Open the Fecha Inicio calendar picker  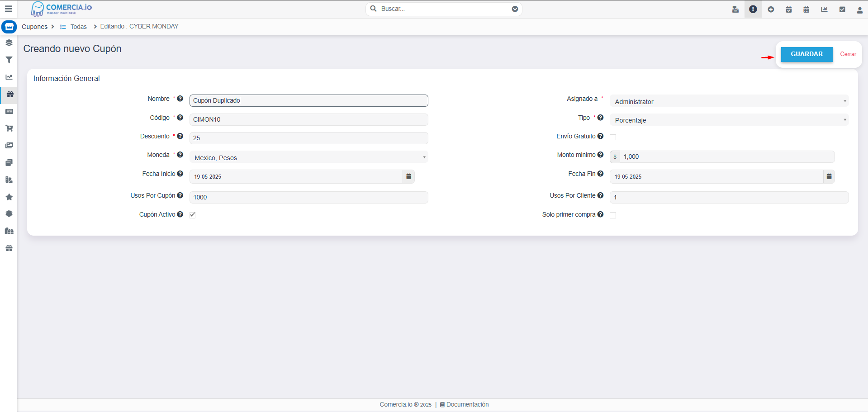click(x=408, y=176)
